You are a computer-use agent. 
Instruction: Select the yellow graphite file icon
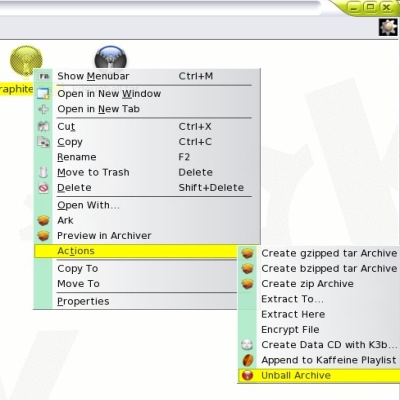point(26,61)
